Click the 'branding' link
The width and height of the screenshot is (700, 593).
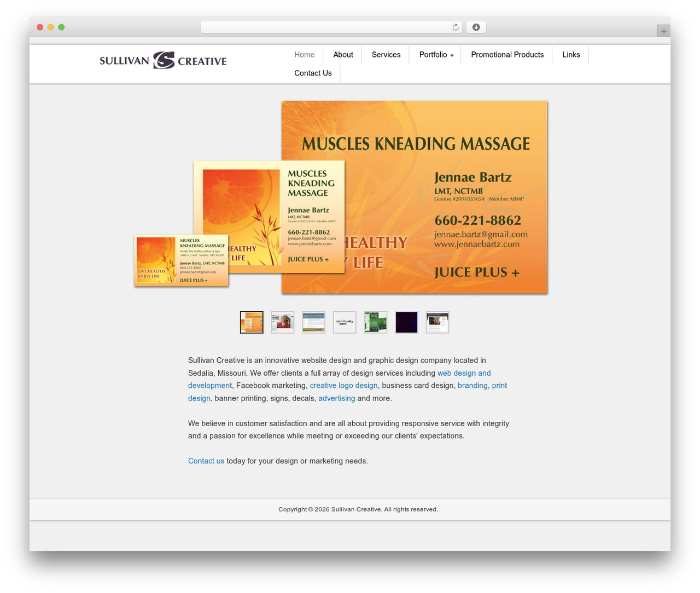[x=472, y=386]
